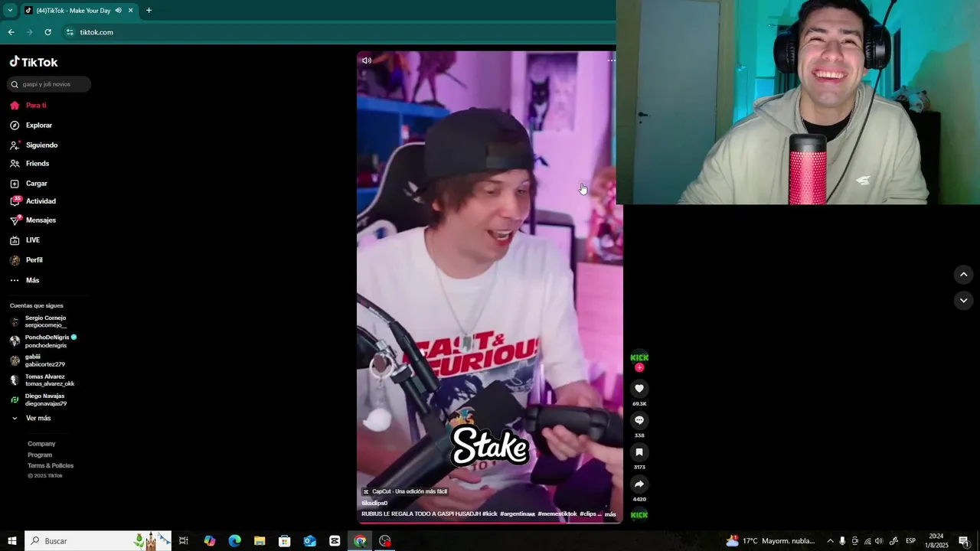
Task: Open the Para ti home feed
Action: (x=28, y=106)
